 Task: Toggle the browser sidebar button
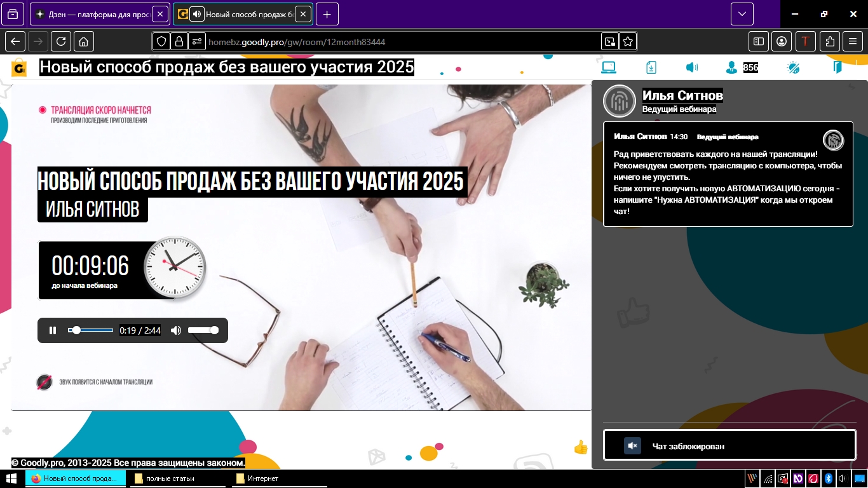pyautogui.click(x=759, y=42)
